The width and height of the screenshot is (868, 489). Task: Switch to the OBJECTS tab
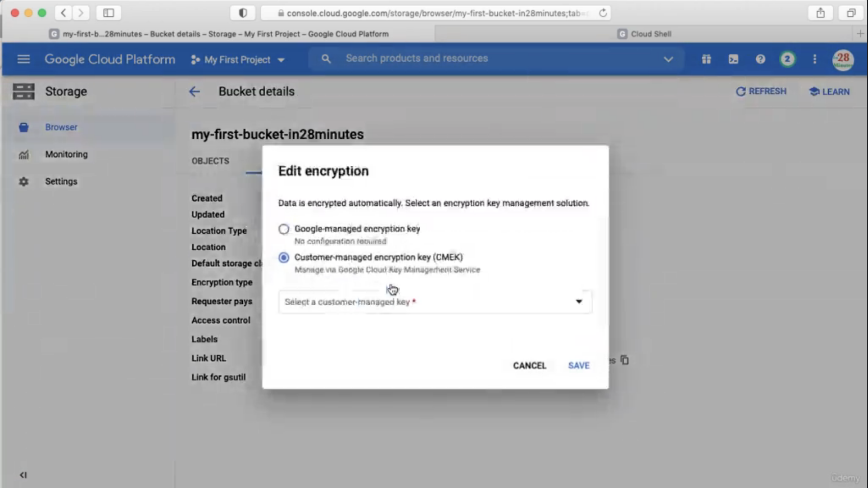click(210, 161)
